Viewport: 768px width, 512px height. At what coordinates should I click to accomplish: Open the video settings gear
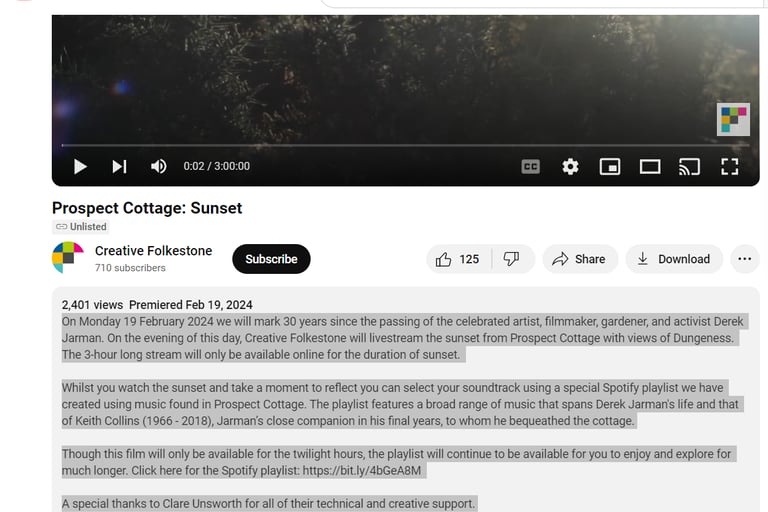click(x=570, y=167)
